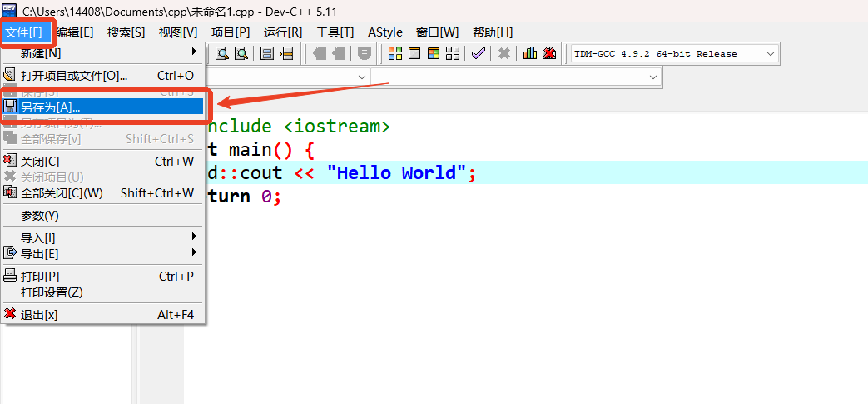This screenshot has height=404, width=868.
Task: Click the Replace toolbar icon
Action: pos(241,53)
